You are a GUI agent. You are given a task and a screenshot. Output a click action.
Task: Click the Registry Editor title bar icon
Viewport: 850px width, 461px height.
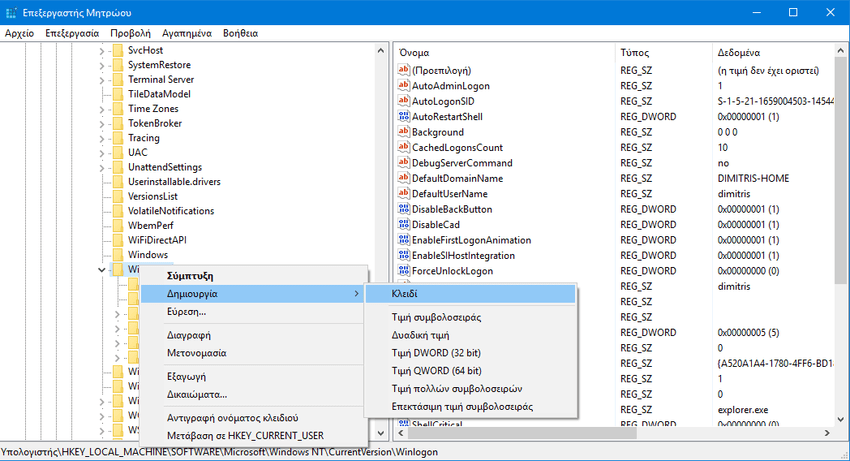tap(12, 12)
